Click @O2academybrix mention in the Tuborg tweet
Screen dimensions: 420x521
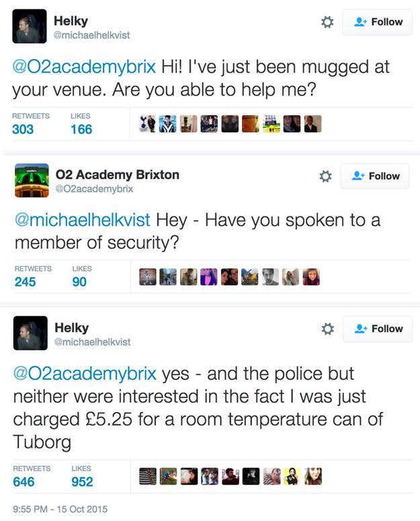coord(85,374)
